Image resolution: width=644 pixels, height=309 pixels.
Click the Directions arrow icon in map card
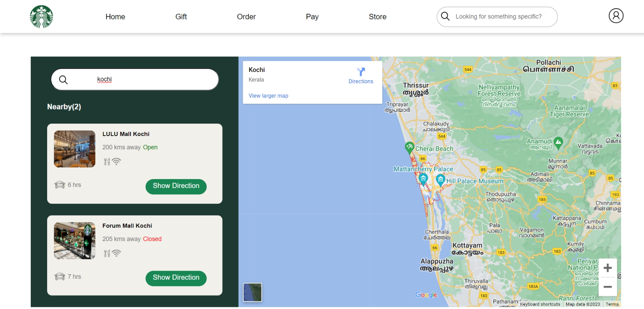(x=361, y=72)
